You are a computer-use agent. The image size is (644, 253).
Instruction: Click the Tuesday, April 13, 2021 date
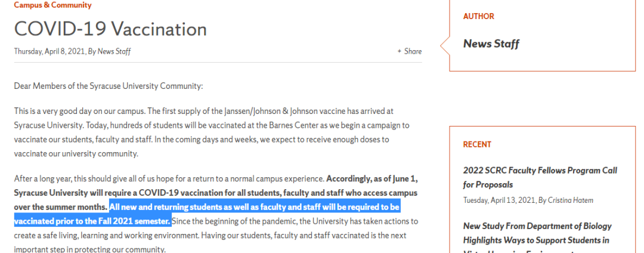(499, 200)
